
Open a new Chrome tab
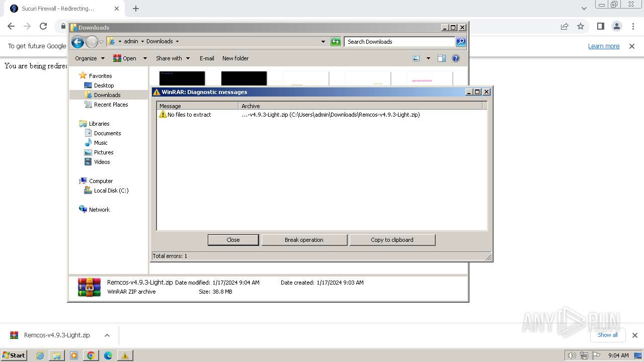[x=136, y=9]
